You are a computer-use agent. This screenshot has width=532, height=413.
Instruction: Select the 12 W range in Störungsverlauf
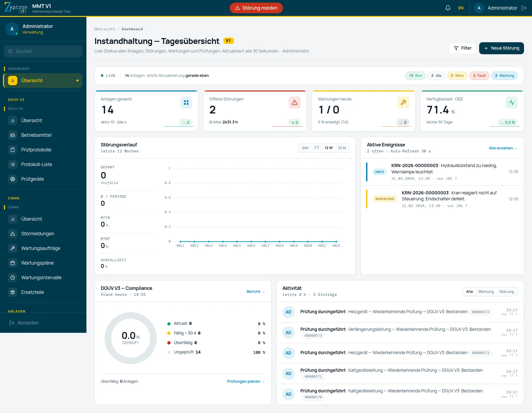pos(329,148)
